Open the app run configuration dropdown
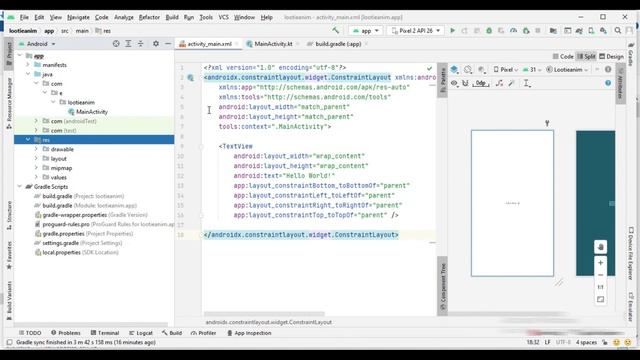640x360 pixels. click(366, 31)
